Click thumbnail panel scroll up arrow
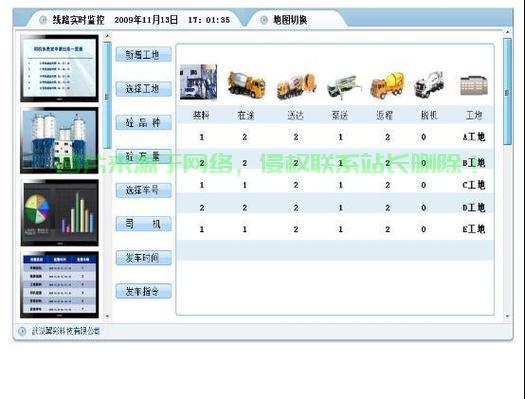 [107, 35]
